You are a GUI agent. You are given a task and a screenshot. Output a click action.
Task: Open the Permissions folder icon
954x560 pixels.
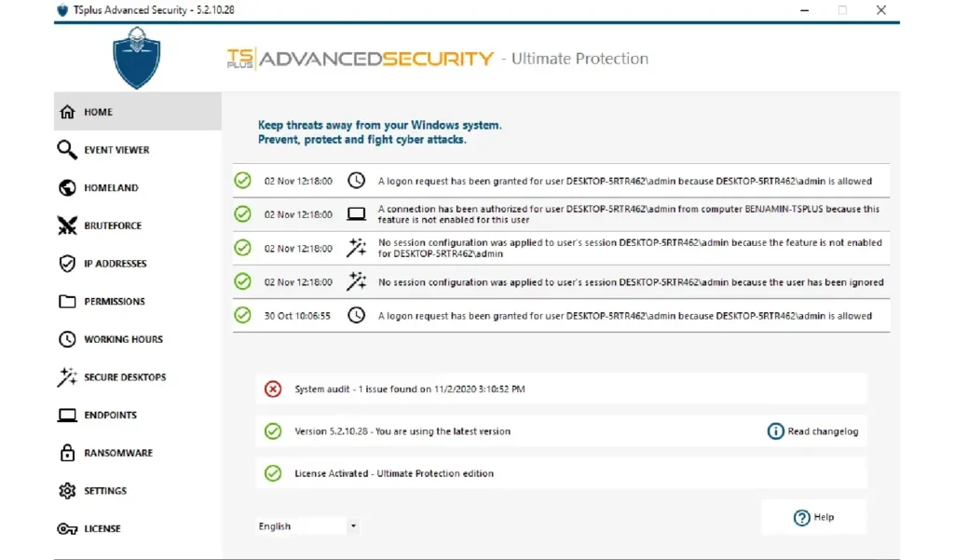[x=67, y=302]
